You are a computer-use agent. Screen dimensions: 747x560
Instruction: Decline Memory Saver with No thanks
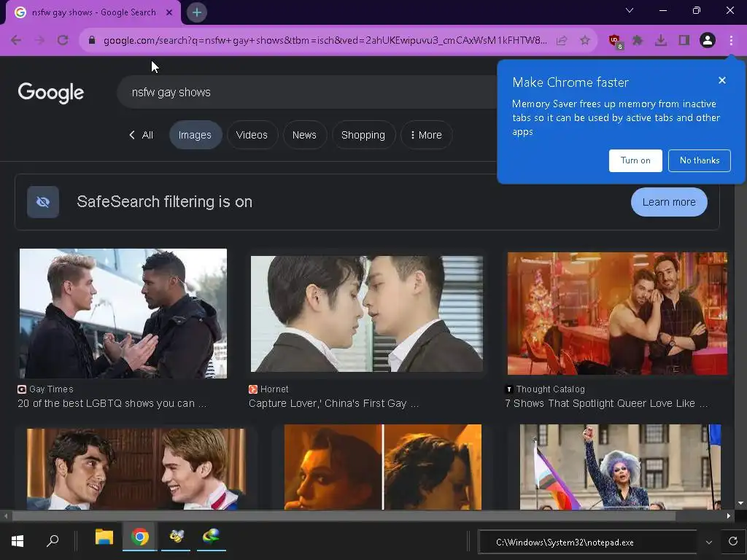[700, 160]
